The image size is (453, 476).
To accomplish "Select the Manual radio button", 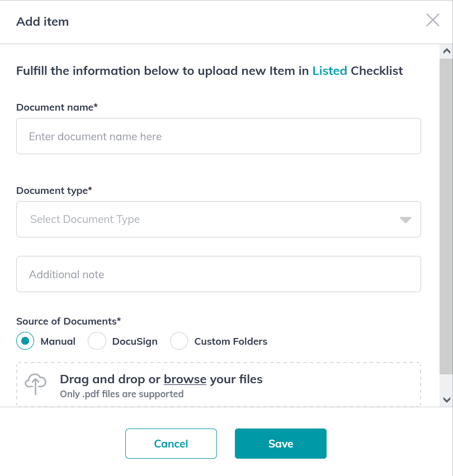I will pos(25,341).
